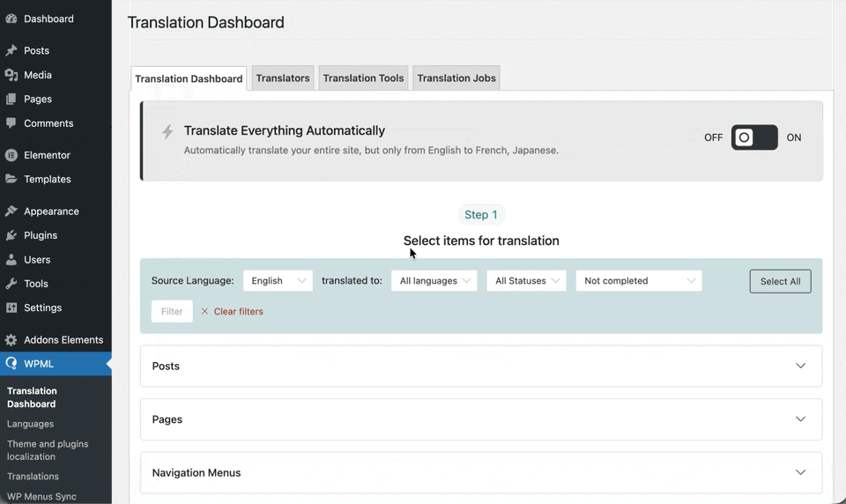The width and height of the screenshot is (846, 504).
Task: Open the Not completed dropdown
Action: (639, 280)
